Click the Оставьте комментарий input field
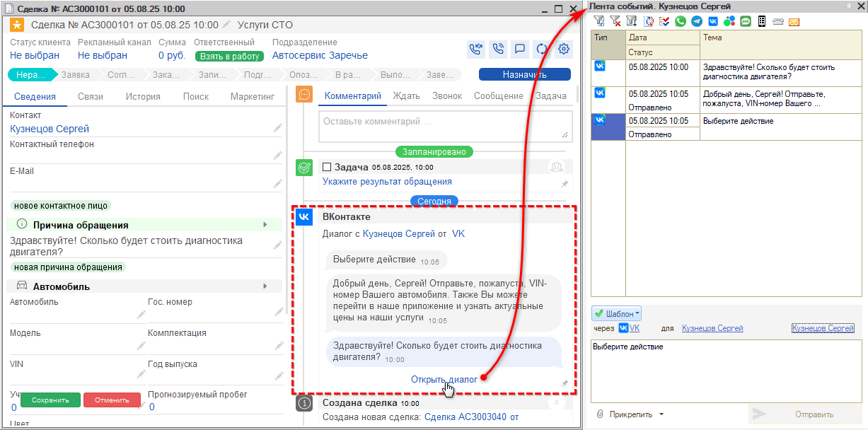 [444, 125]
